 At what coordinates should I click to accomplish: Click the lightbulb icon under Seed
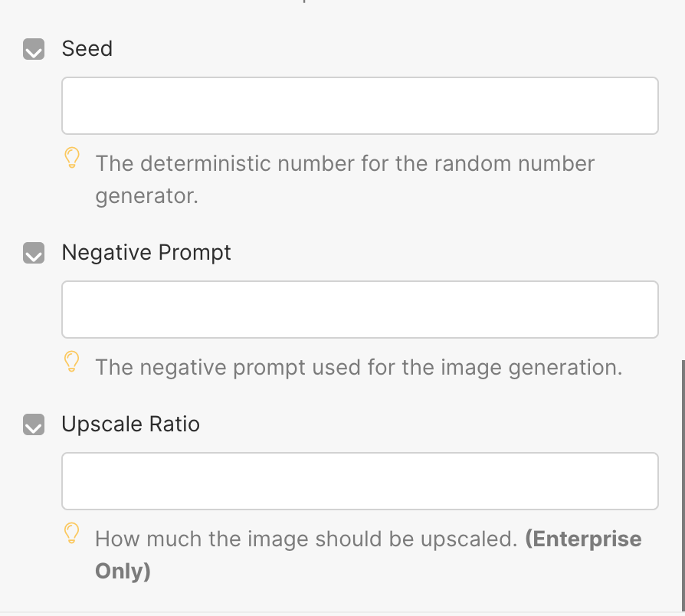tap(71, 158)
